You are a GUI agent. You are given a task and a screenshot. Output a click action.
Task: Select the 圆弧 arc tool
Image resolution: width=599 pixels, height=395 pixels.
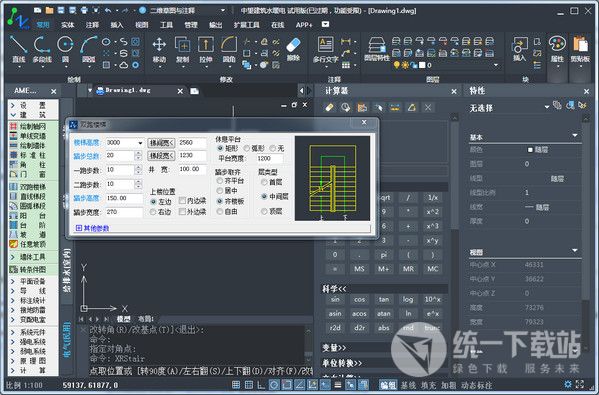(x=89, y=49)
